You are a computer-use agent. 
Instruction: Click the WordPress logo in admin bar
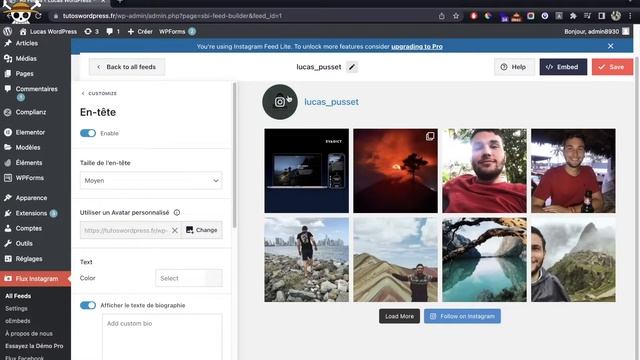coord(7,31)
